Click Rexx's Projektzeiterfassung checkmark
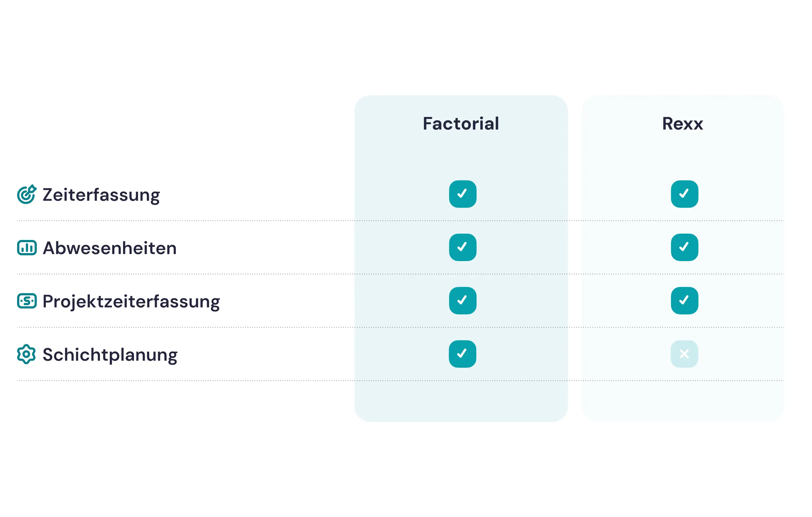Image resolution: width=812 pixels, height=517 pixels. 684,301
